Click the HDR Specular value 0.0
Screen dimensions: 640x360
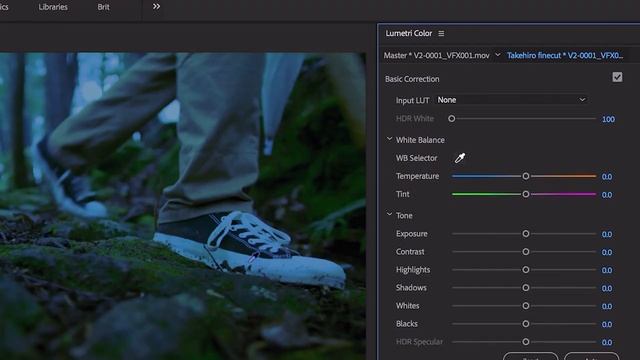[607, 342]
